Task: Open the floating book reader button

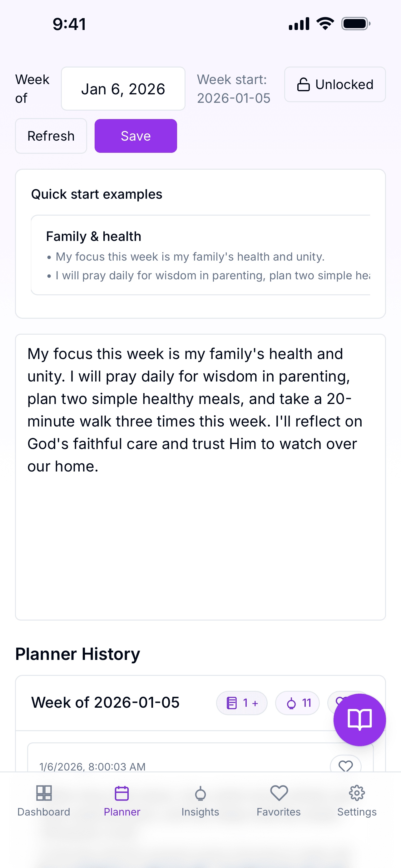Action: (x=359, y=719)
